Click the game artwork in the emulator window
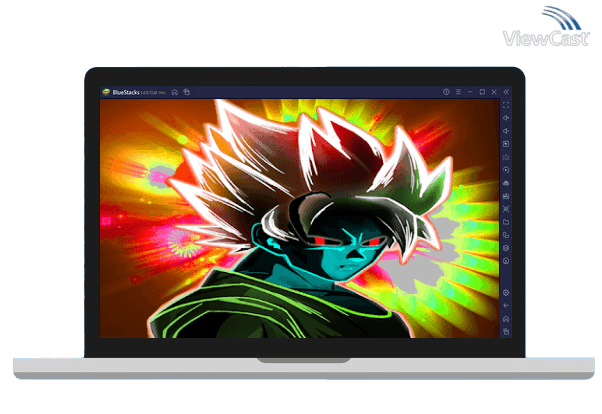Screen dimensions: 602x414 tap(299, 218)
